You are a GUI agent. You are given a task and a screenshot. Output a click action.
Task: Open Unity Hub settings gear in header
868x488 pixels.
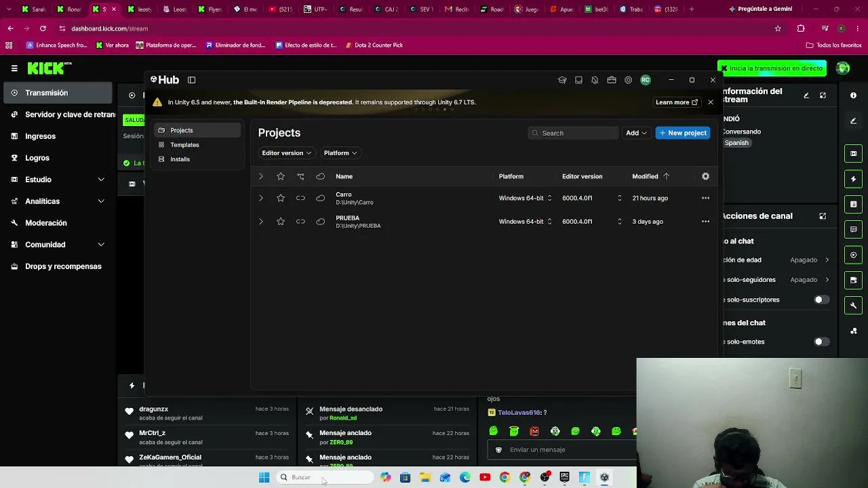click(x=629, y=80)
